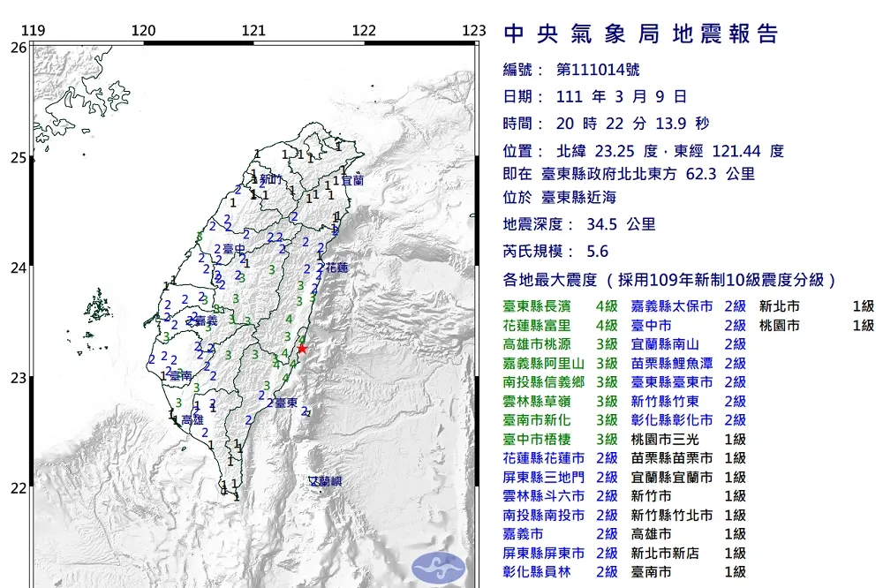Click the latitude 24 axis label
This screenshot has height=588, width=883.
[19, 268]
